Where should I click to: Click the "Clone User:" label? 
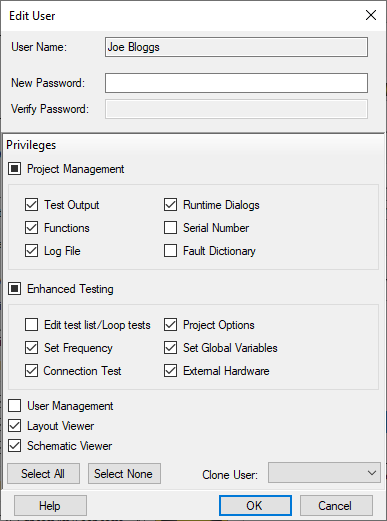pos(230,475)
